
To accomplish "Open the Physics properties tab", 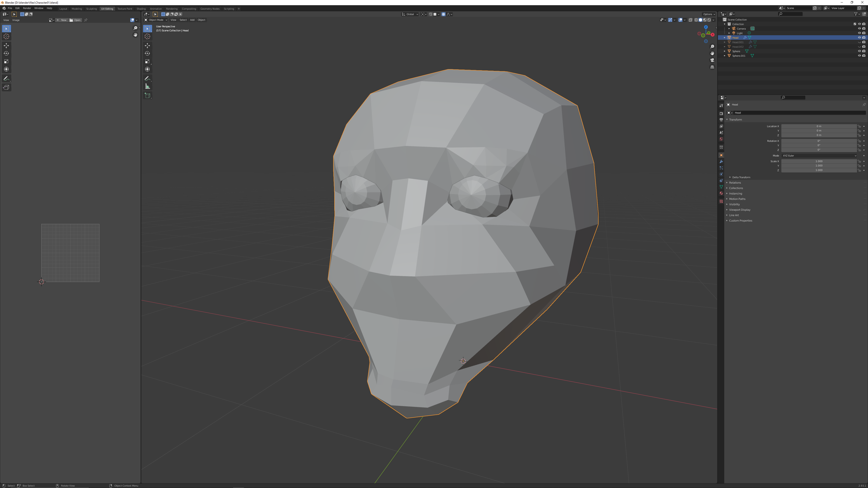I will (721, 174).
